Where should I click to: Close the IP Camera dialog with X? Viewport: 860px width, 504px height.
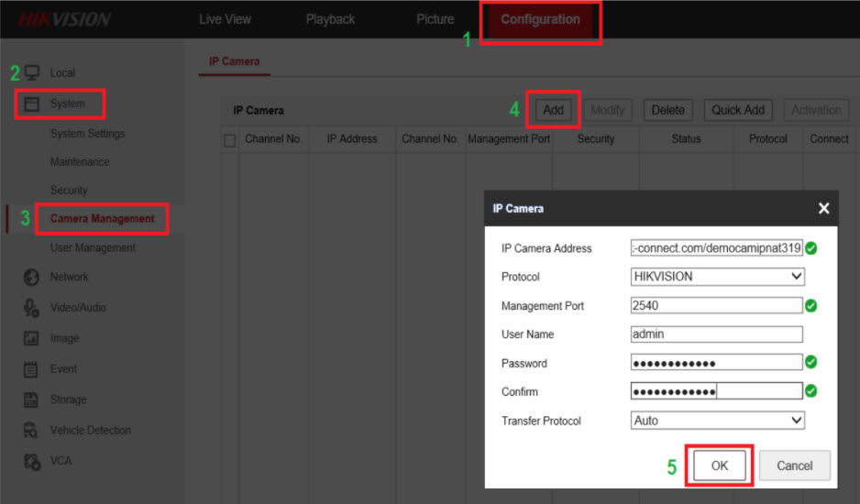click(x=823, y=209)
